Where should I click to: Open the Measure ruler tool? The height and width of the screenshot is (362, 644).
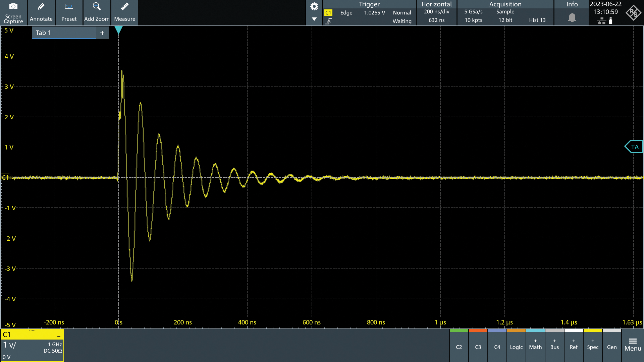[x=124, y=7]
